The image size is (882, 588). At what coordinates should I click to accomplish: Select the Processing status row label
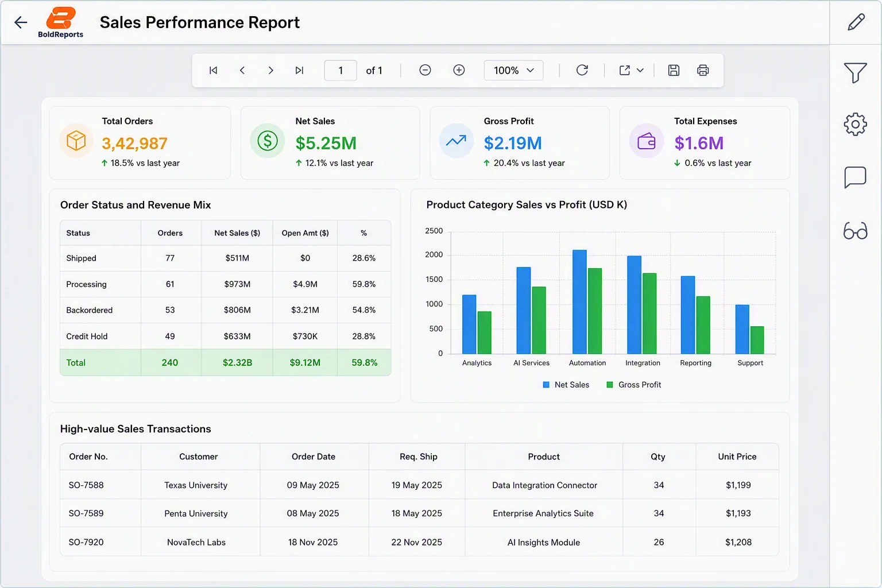[x=86, y=284]
